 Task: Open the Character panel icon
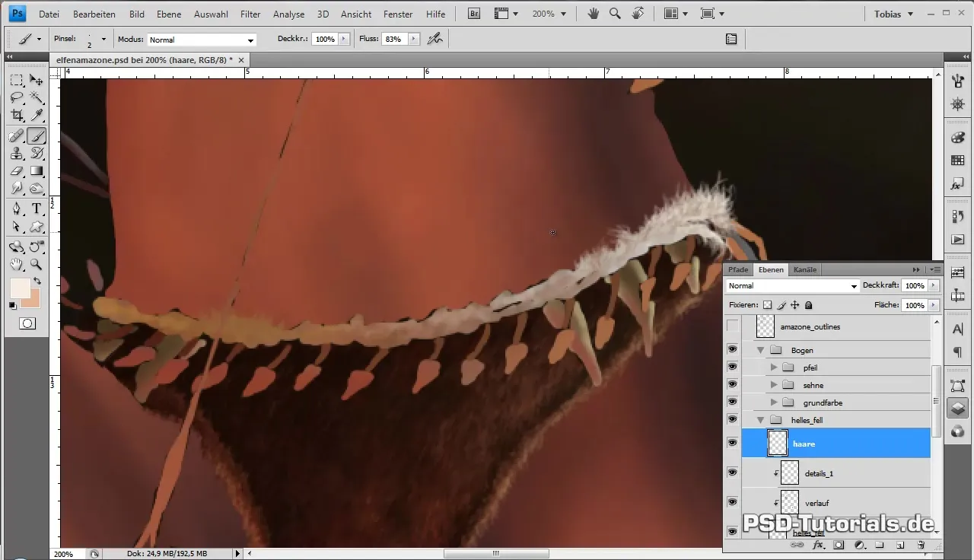click(x=958, y=329)
